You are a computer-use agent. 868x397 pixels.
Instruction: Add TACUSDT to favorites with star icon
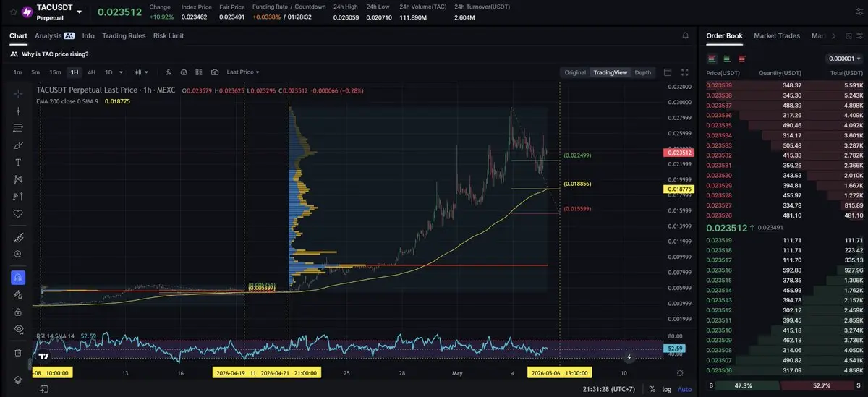[x=12, y=12]
